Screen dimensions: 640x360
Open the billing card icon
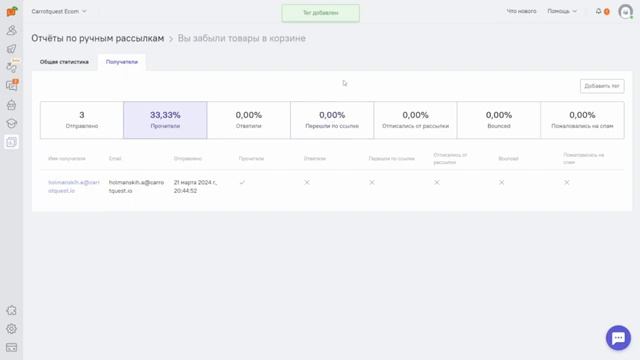tap(11, 347)
